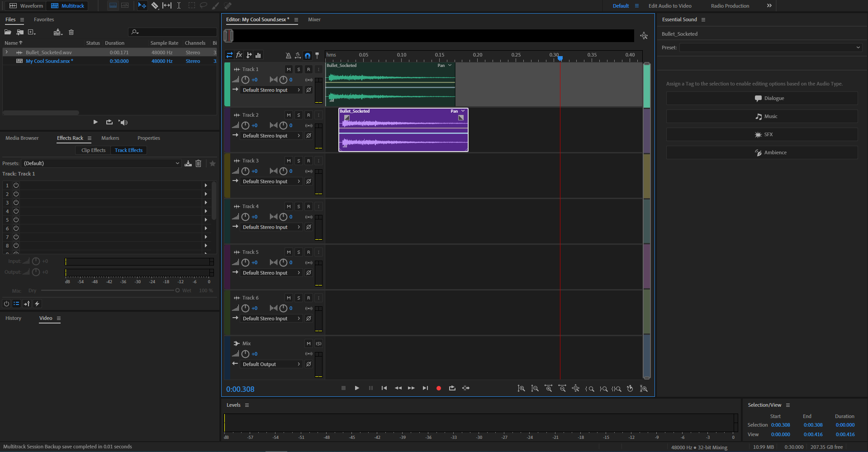Open the Presets dropdown in Effects Rack
Viewport: 868px width, 452px height.
(102, 163)
